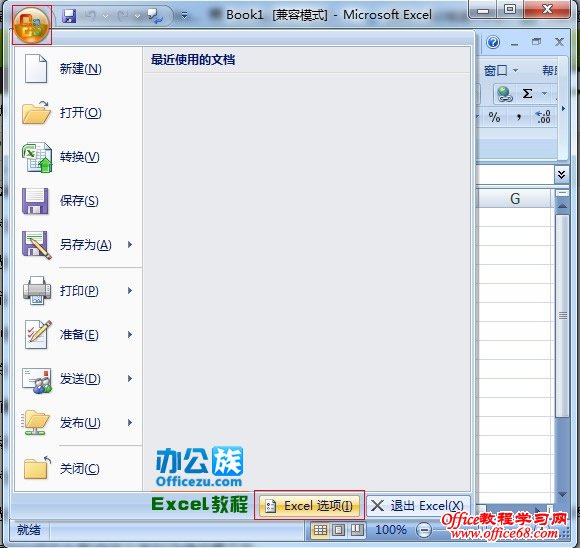Click the Save icon in Quick Access Toolbar
This screenshot has height=548, width=580.
click(x=69, y=16)
